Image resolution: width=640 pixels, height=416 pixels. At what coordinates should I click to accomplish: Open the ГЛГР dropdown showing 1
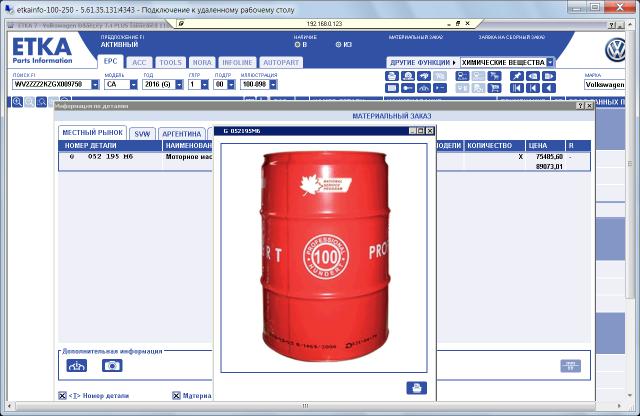click(205, 85)
